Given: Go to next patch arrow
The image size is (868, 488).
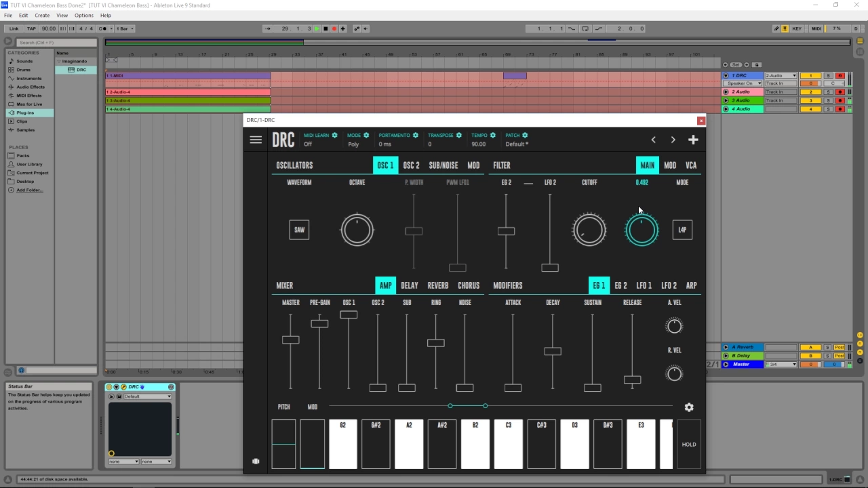Looking at the screenshot, I should [673, 140].
